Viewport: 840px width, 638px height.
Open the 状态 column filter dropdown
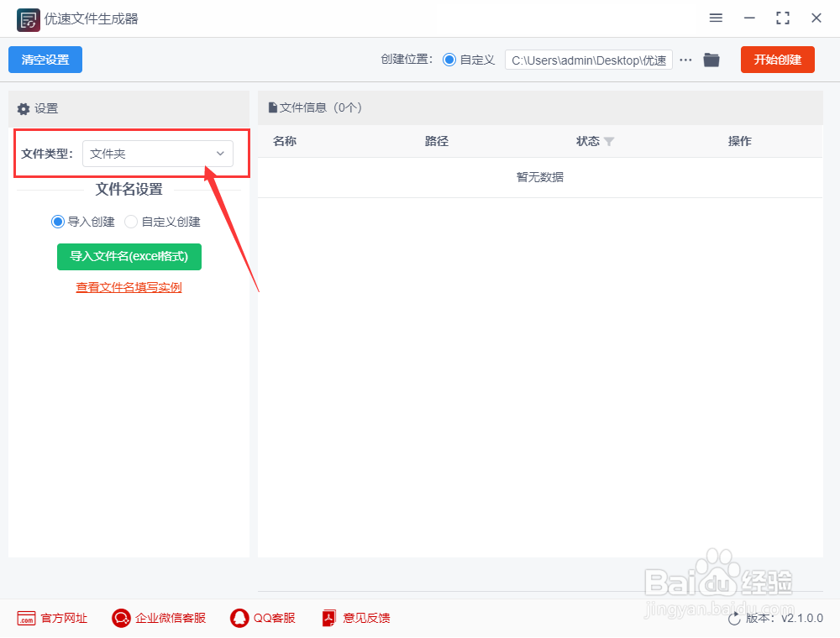[611, 142]
